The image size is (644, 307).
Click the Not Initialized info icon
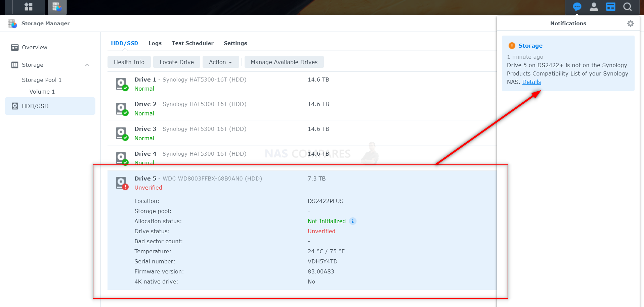(352, 221)
